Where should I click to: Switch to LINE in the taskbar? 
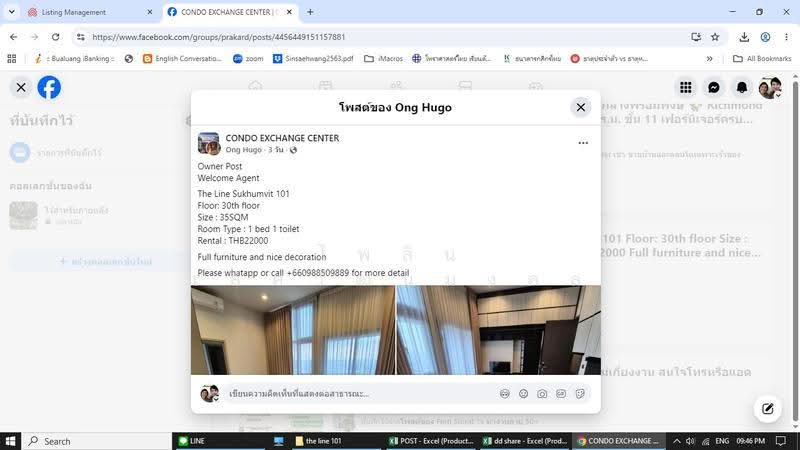tap(220, 441)
